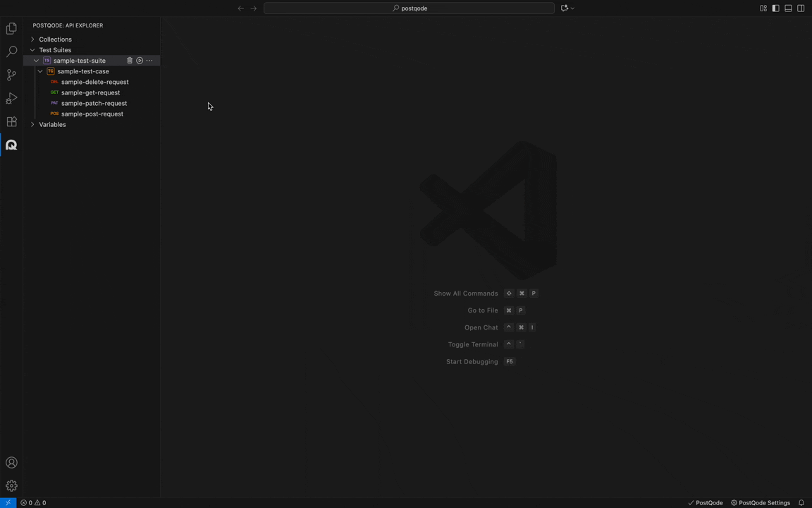Viewport: 812px width, 508px height.
Task: Open more actions for sample-test-suite
Action: click(x=149, y=61)
